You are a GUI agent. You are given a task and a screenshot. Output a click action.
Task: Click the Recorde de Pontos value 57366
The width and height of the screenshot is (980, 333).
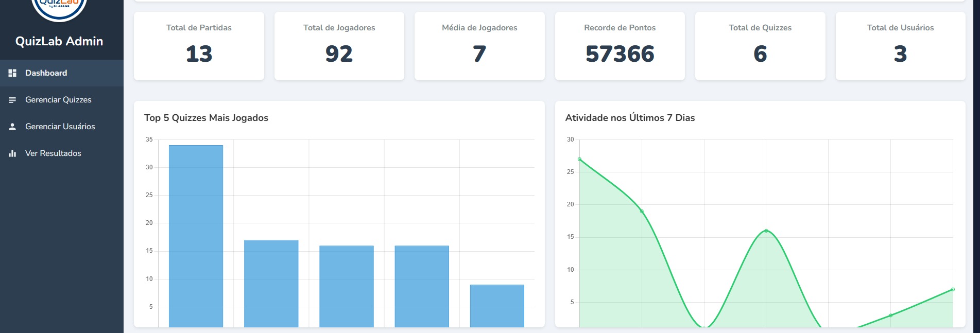pyautogui.click(x=620, y=54)
